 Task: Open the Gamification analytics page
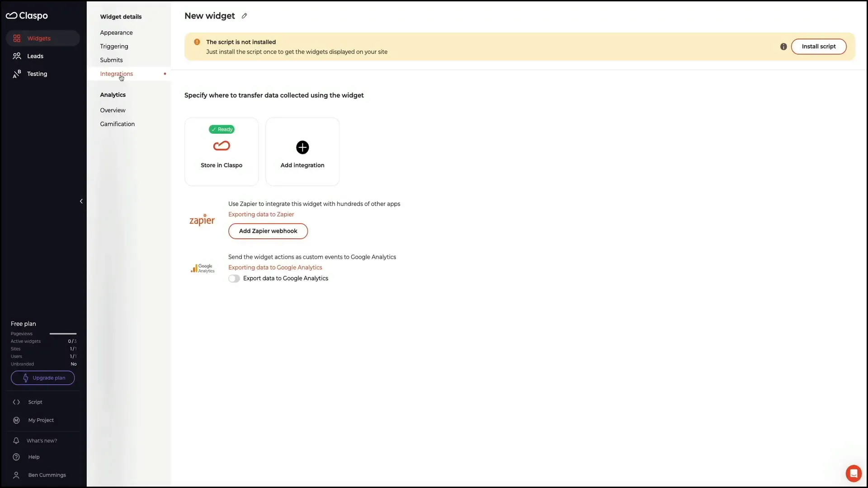point(117,124)
